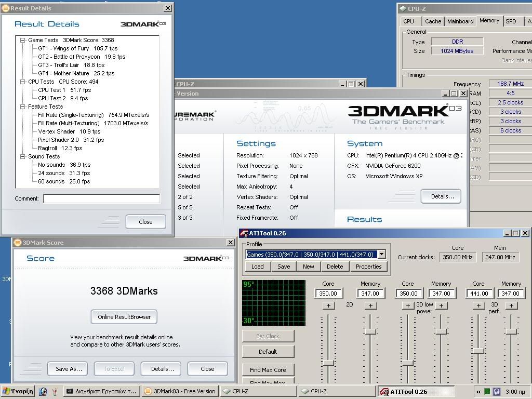Increase 2D Core clock with plus button
Image resolution: width=532 pixels, height=399 pixels.
point(328,305)
